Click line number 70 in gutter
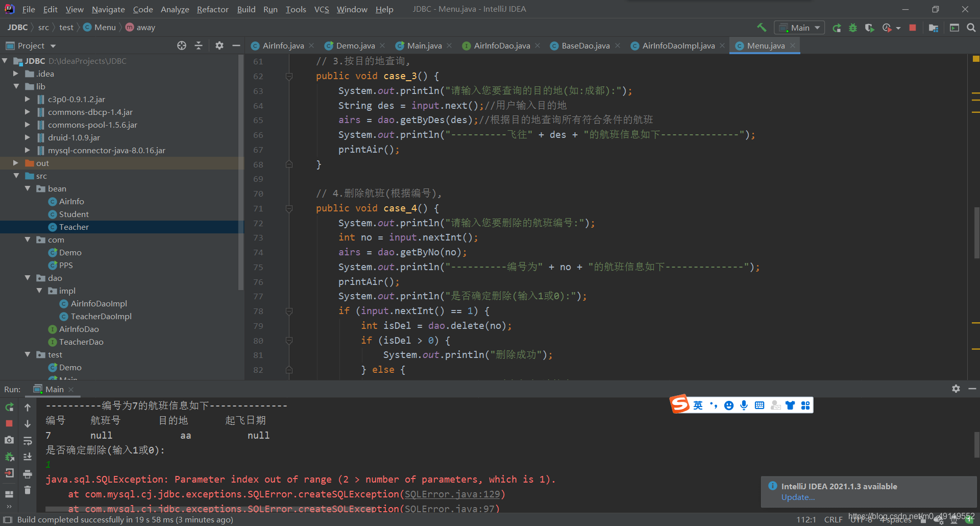Image resolution: width=980 pixels, height=526 pixels. point(258,194)
